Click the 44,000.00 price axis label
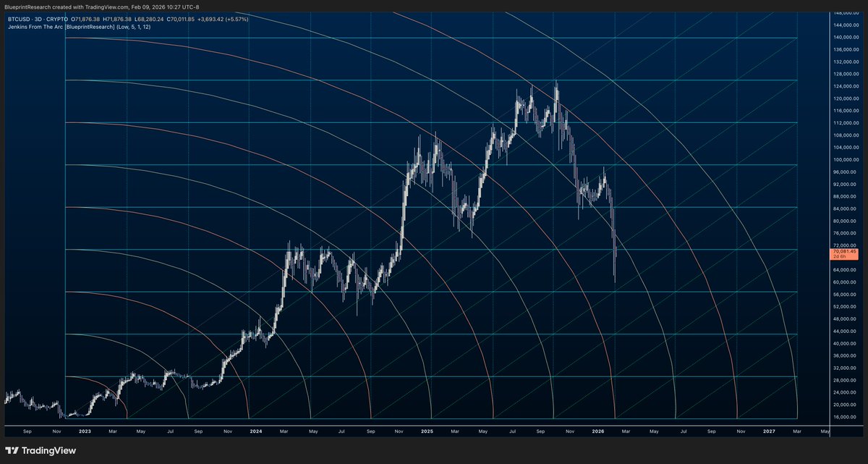 point(844,331)
